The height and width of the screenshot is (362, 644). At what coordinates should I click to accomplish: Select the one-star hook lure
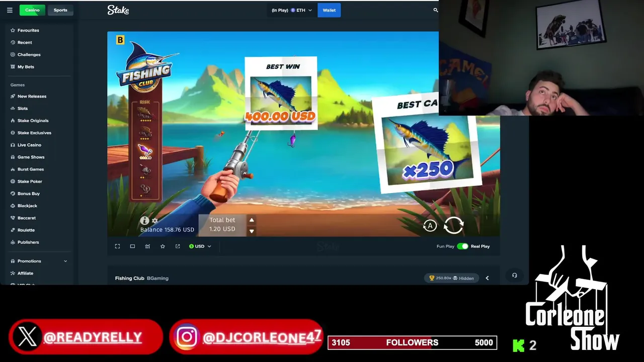click(145, 190)
